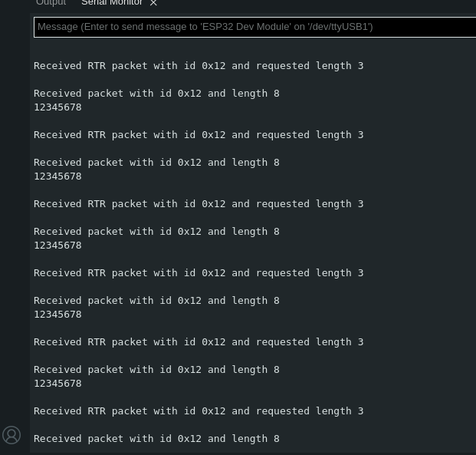476x455 pixels.
Task: Click the last 'Received RTR packet' line
Action: (x=199, y=411)
